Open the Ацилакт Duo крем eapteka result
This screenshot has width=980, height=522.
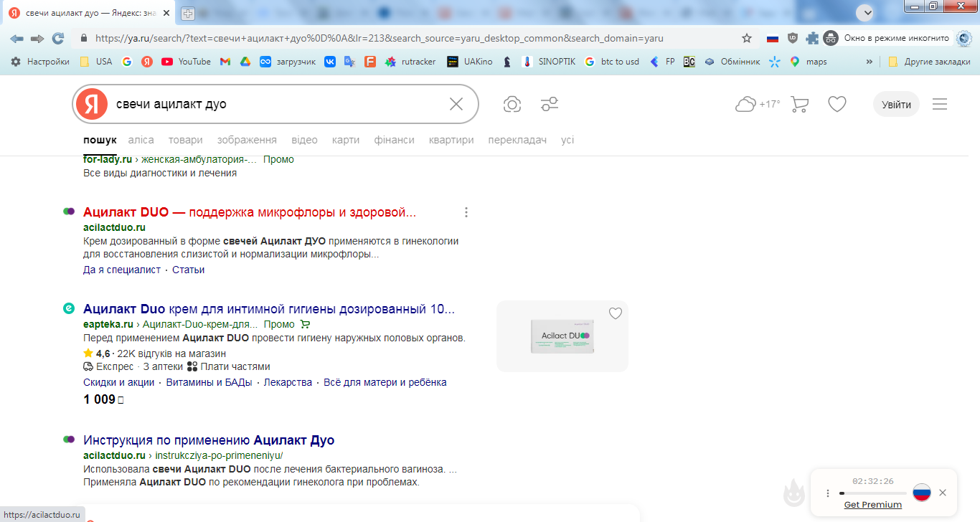[269, 309]
